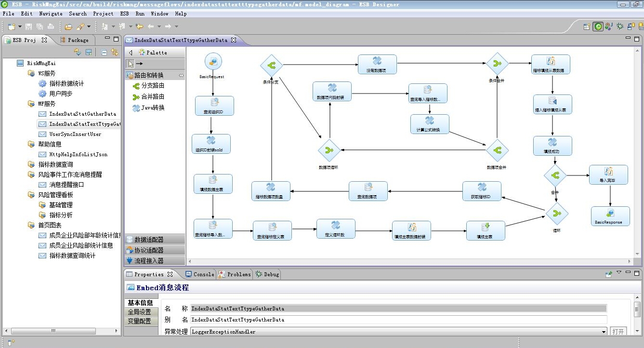Select the 定义循环数 node
The image size is (644, 348).
[x=336, y=228]
